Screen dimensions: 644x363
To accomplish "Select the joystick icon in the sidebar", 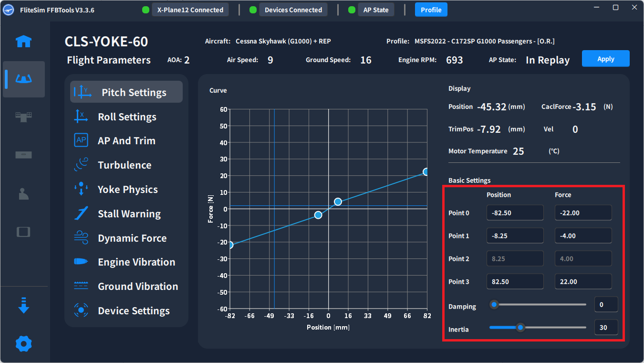I will [x=24, y=193].
